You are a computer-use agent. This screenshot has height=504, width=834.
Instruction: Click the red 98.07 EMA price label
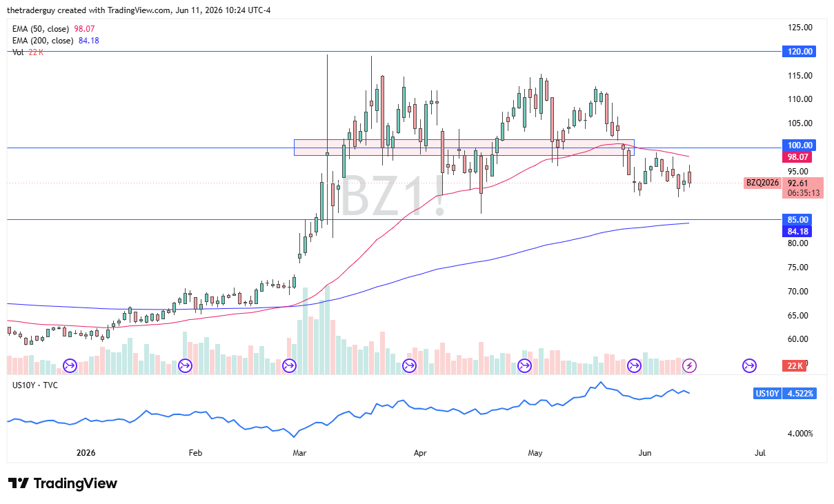(798, 157)
